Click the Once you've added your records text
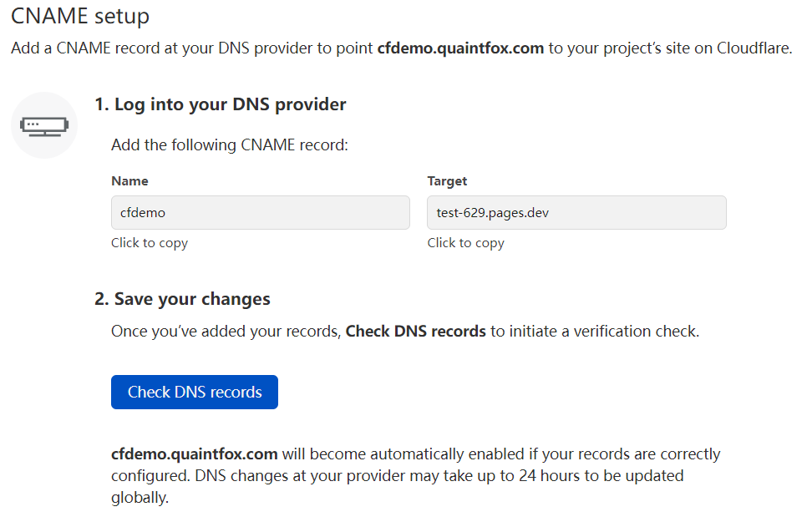Viewport: 812px width, 522px height. pos(226,332)
